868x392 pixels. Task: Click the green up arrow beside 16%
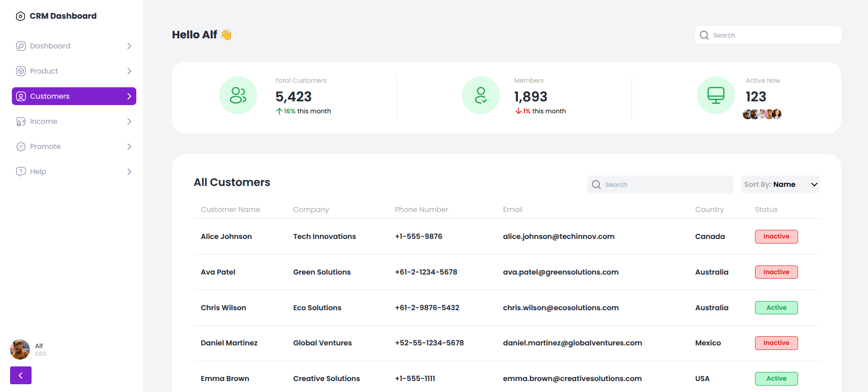click(279, 111)
